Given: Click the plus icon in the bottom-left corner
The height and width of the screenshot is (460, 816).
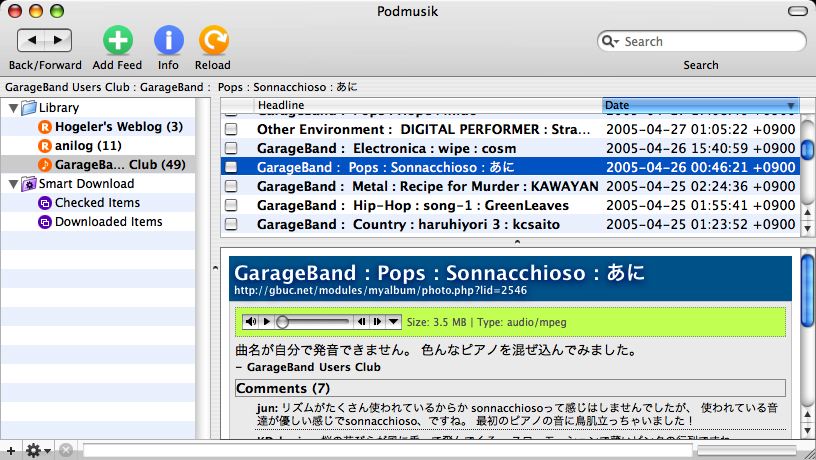Looking at the screenshot, I should (10, 450).
